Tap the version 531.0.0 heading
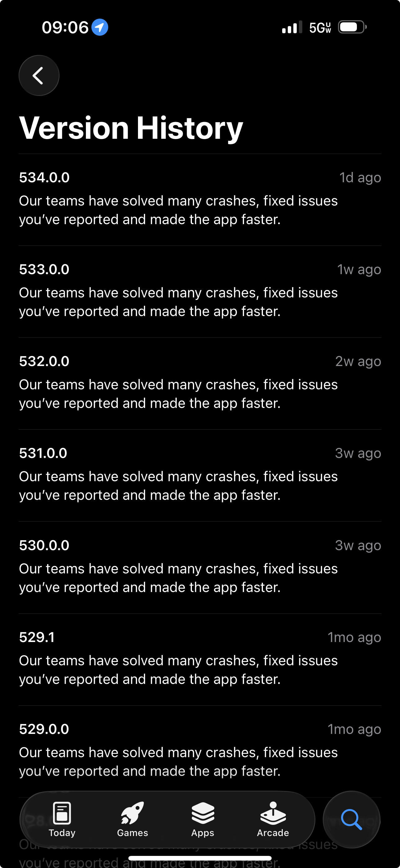 click(x=43, y=454)
